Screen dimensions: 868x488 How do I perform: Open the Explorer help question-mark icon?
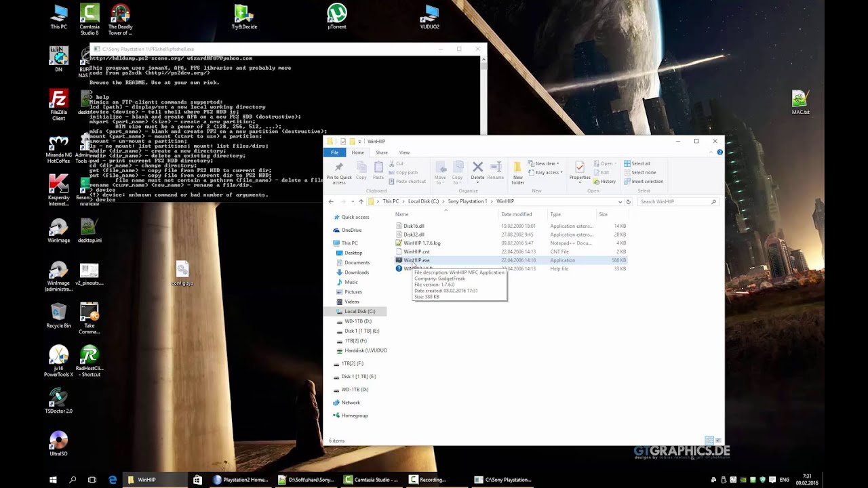[x=719, y=152]
